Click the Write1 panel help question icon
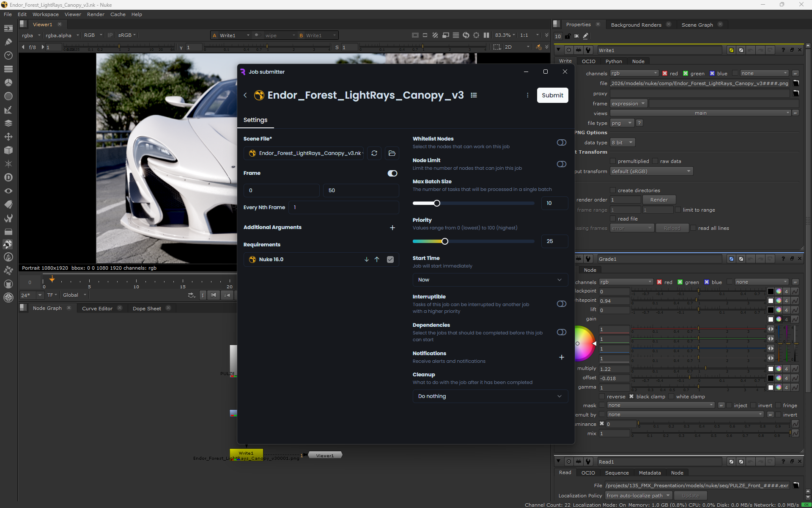Viewport: 812px width, 508px height. pyautogui.click(x=783, y=50)
